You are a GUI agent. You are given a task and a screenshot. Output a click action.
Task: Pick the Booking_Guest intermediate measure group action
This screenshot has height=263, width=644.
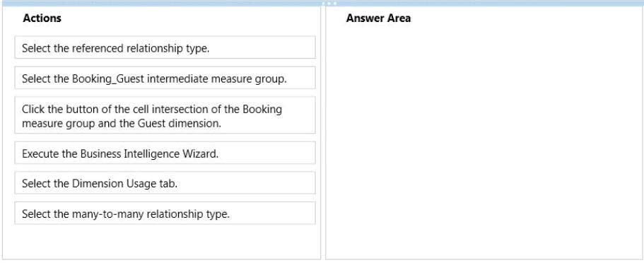point(165,78)
